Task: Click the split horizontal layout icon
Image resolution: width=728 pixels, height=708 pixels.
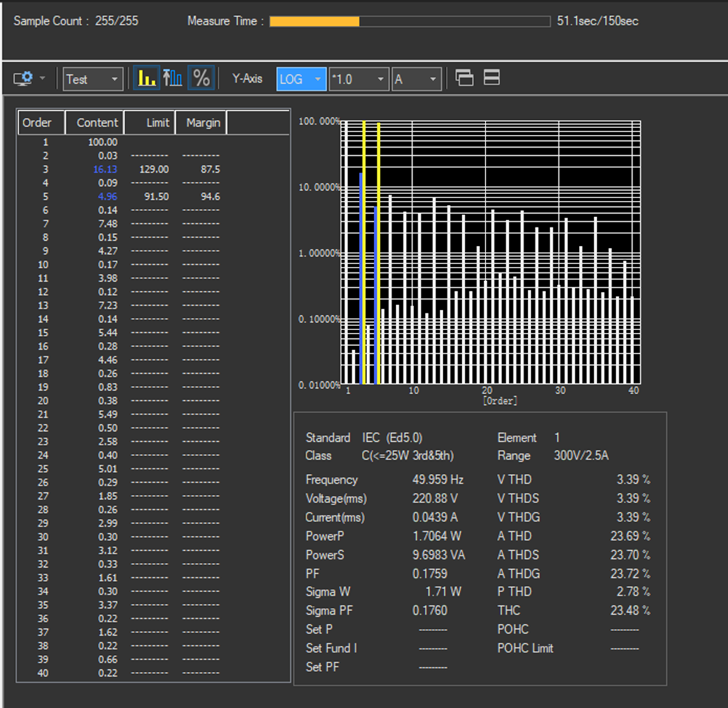Action: 492,78
